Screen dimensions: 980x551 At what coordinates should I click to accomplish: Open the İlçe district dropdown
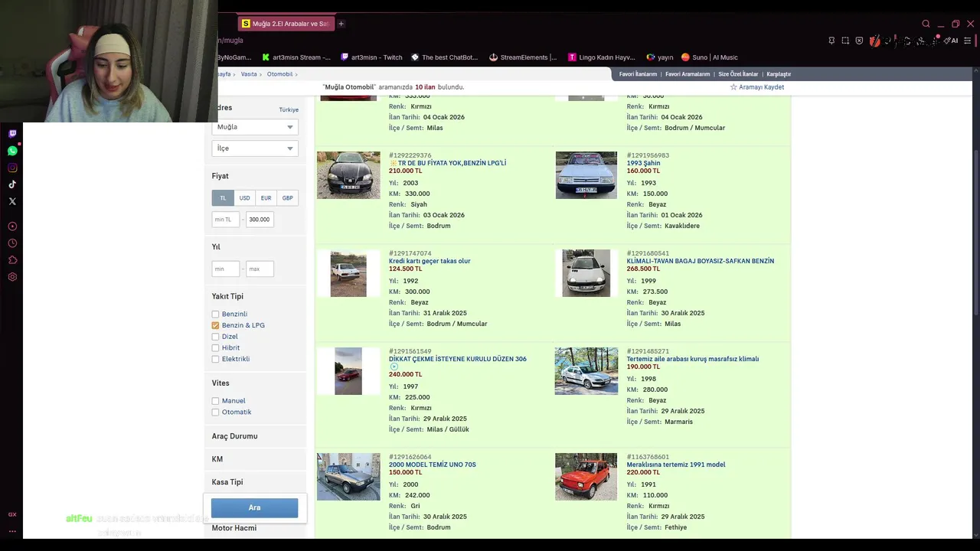(x=255, y=148)
